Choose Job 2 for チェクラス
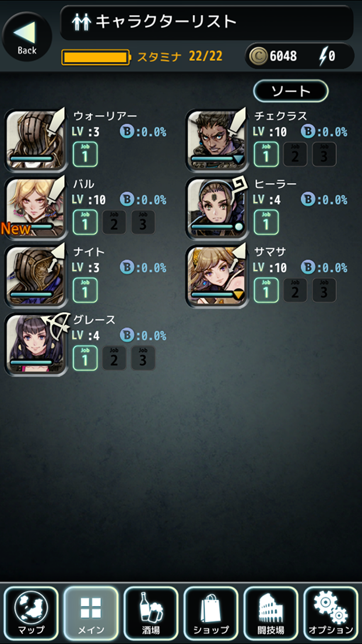The image size is (362, 644). (x=295, y=154)
